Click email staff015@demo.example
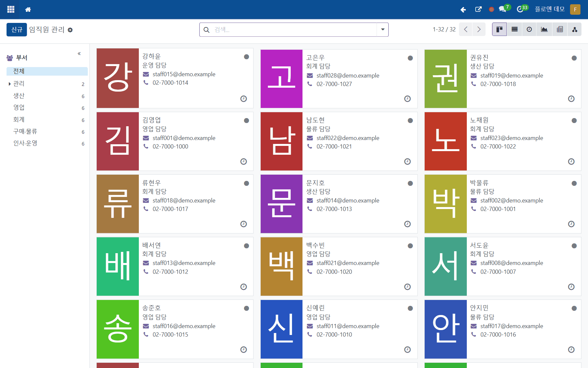 click(184, 74)
